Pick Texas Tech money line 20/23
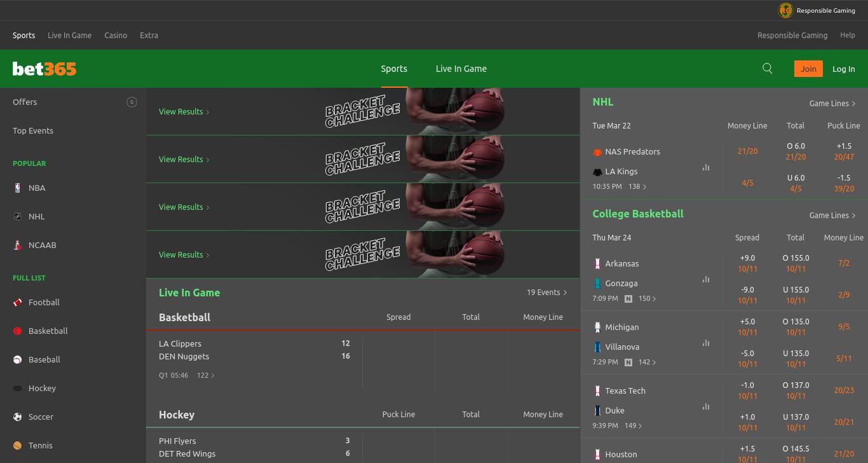Image resolution: width=868 pixels, height=463 pixels. [844, 390]
